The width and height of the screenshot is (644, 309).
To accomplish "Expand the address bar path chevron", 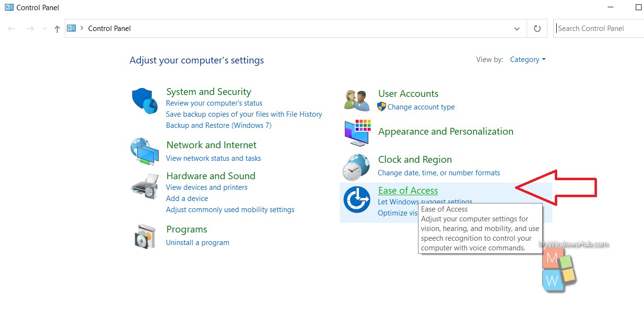I will pyautogui.click(x=82, y=28).
